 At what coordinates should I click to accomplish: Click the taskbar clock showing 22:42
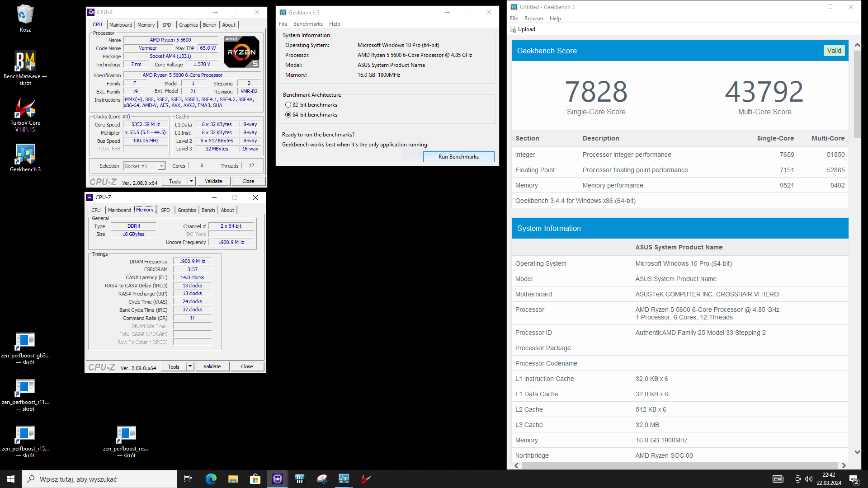829,479
